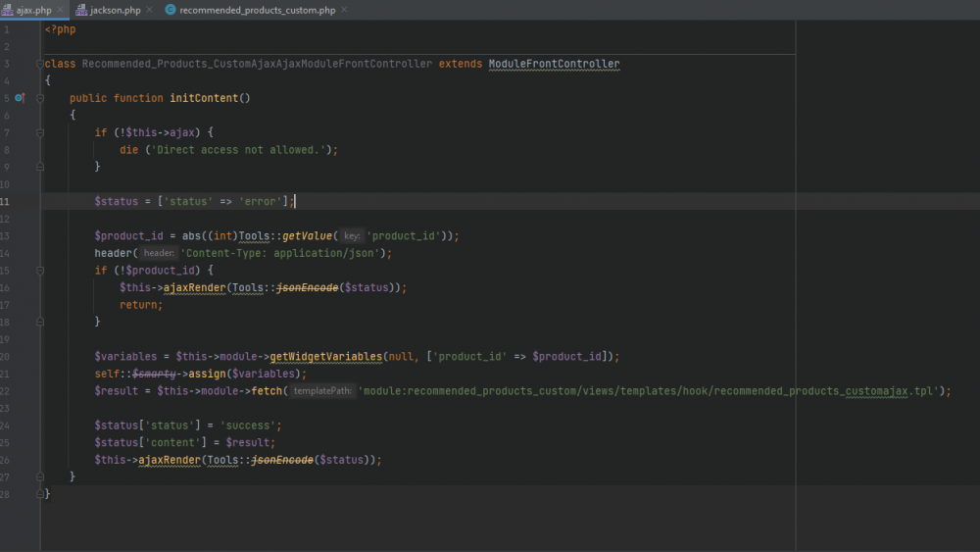Click the 'error' string on line 11

[260, 201]
